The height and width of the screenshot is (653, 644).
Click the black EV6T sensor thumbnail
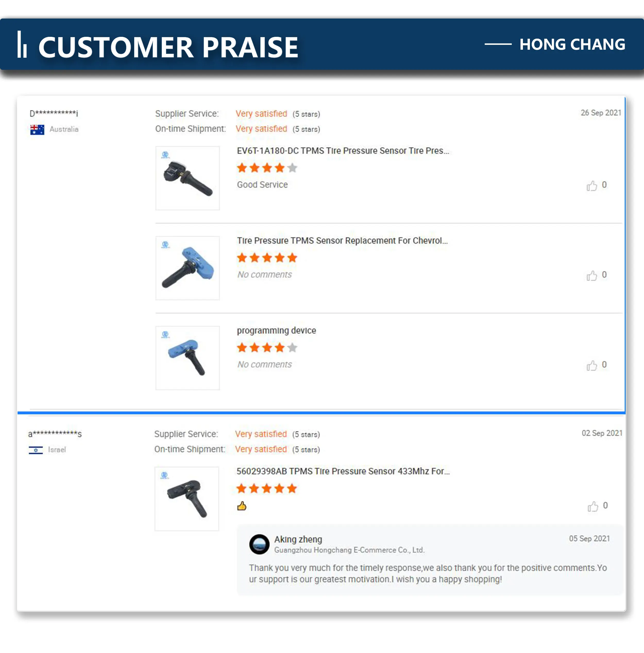coord(188,178)
